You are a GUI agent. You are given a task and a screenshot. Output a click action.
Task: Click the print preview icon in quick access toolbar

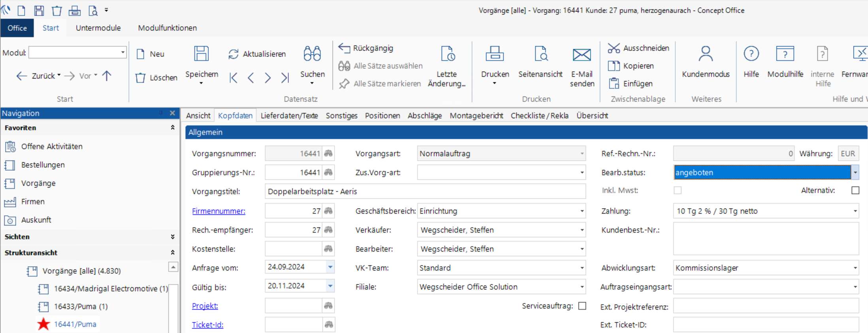tap(93, 11)
